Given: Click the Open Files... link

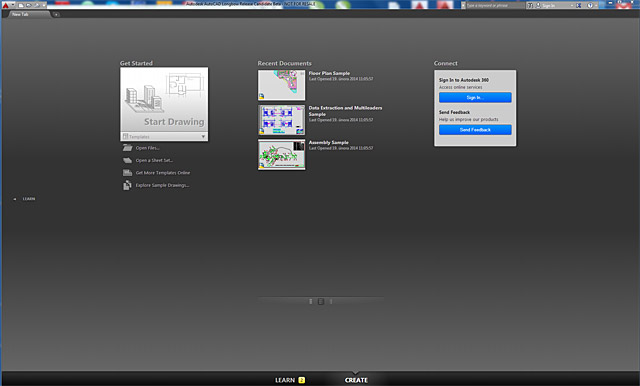Looking at the screenshot, I should pyautogui.click(x=148, y=148).
